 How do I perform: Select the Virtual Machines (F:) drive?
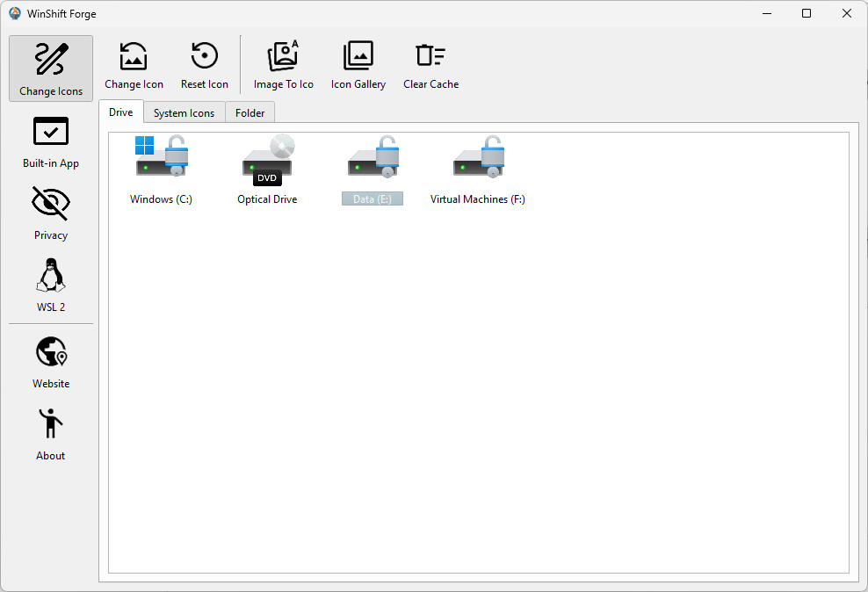(x=478, y=170)
